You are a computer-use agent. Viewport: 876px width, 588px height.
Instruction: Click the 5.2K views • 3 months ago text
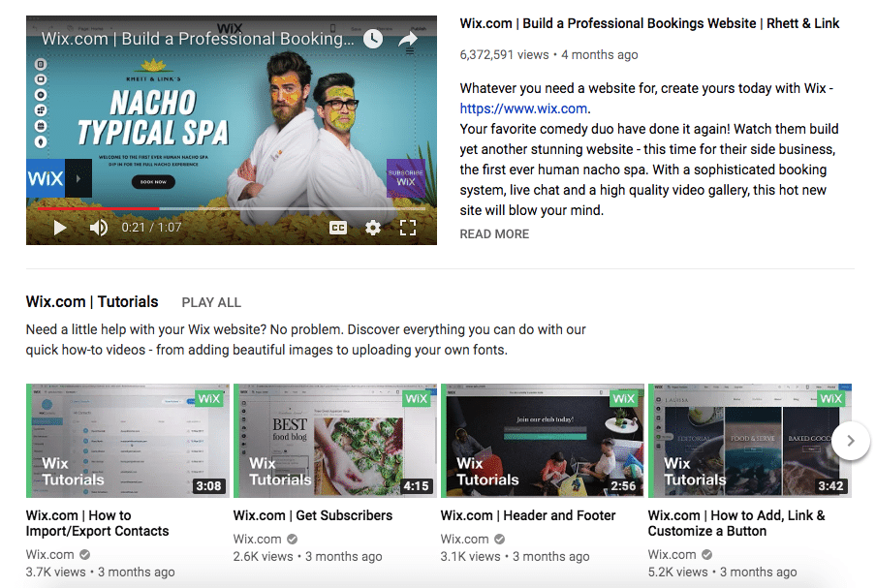point(722,572)
